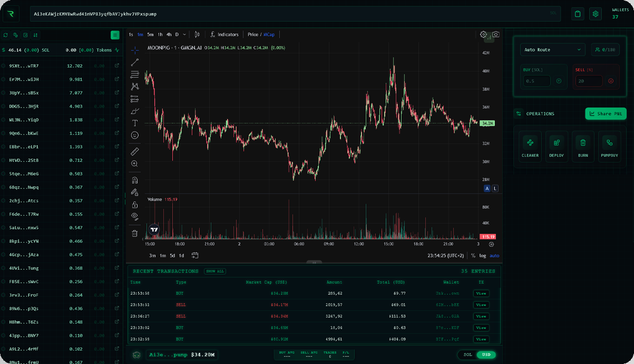Open the emoji icons tool

point(134,135)
